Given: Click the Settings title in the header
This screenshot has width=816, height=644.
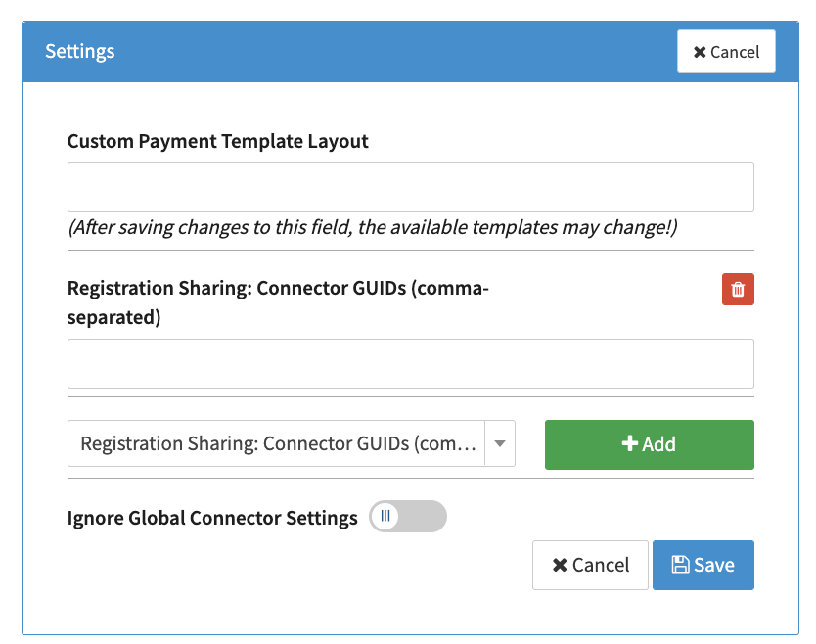Looking at the screenshot, I should click(x=80, y=51).
